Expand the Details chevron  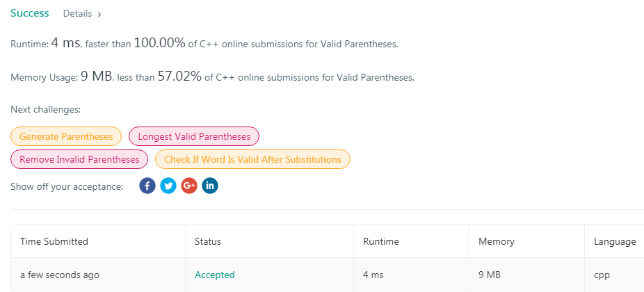click(x=99, y=14)
